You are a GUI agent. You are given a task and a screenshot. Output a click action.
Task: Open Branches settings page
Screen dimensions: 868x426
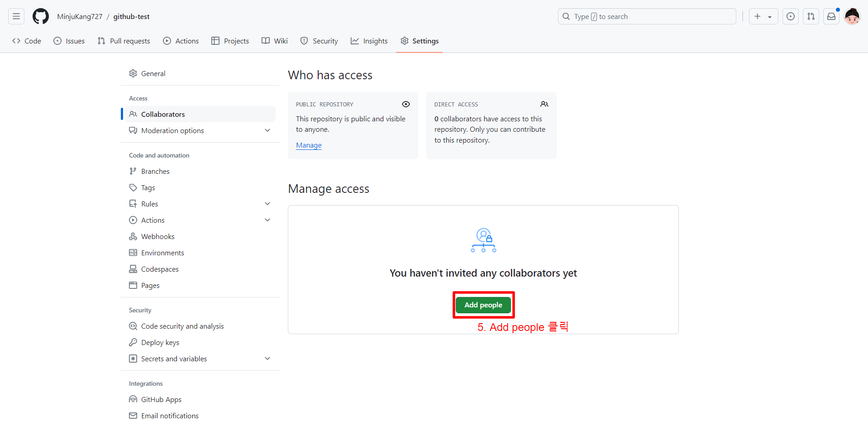(x=200, y=171)
